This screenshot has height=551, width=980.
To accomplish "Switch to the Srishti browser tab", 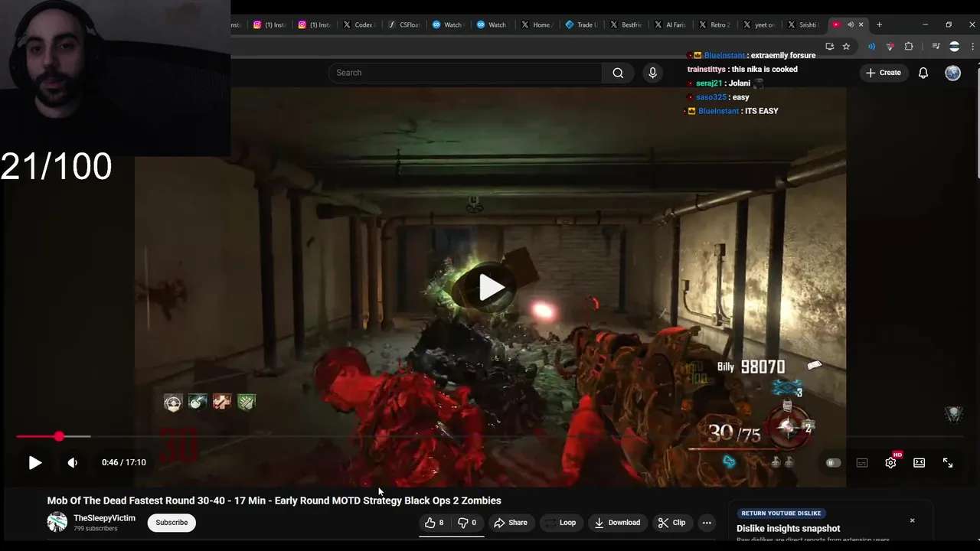I will [803, 24].
